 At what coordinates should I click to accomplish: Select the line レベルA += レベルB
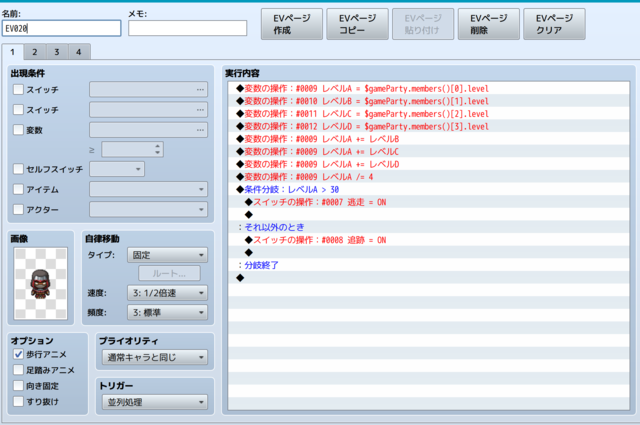pos(429,139)
